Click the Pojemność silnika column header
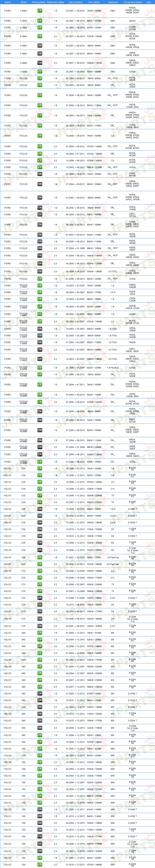This screenshot has height=868, width=155. tap(55, 2)
